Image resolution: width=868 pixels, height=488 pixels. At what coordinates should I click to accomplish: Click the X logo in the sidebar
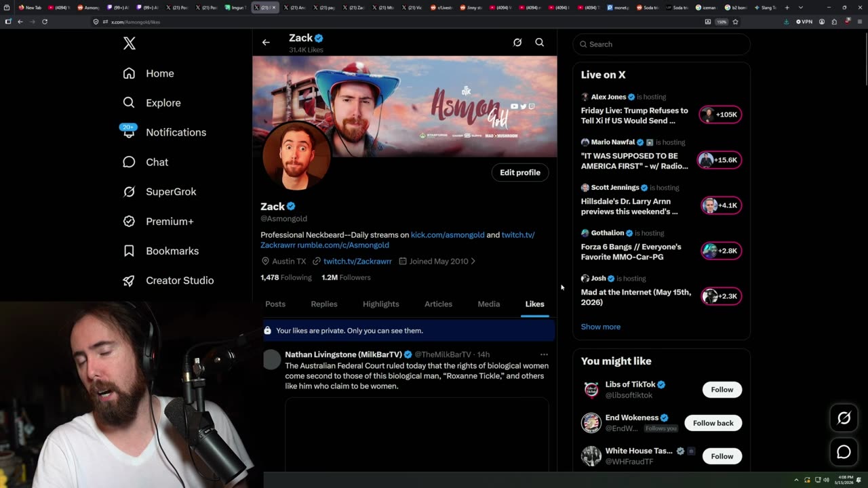click(x=130, y=44)
